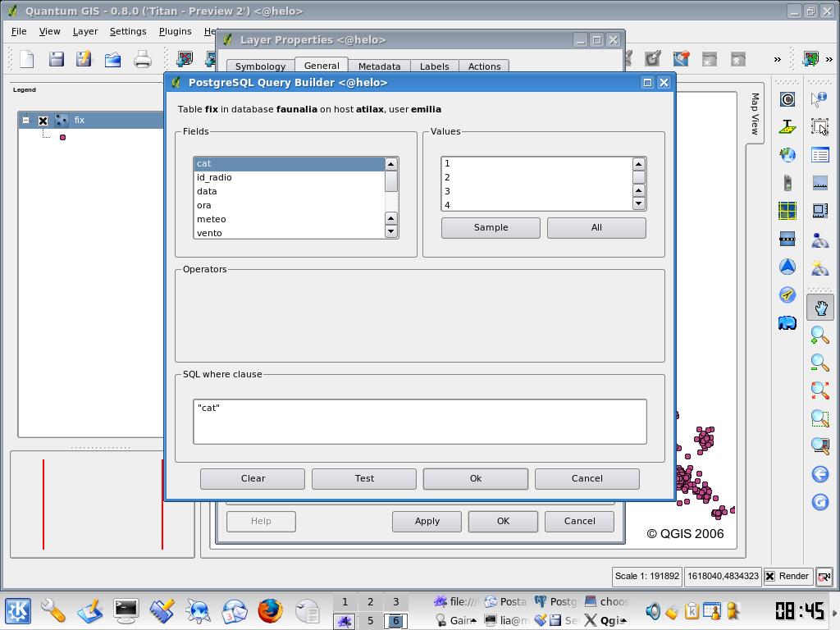Viewport: 840px width, 630px height.
Task: Open the File menu
Action: (19, 31)
